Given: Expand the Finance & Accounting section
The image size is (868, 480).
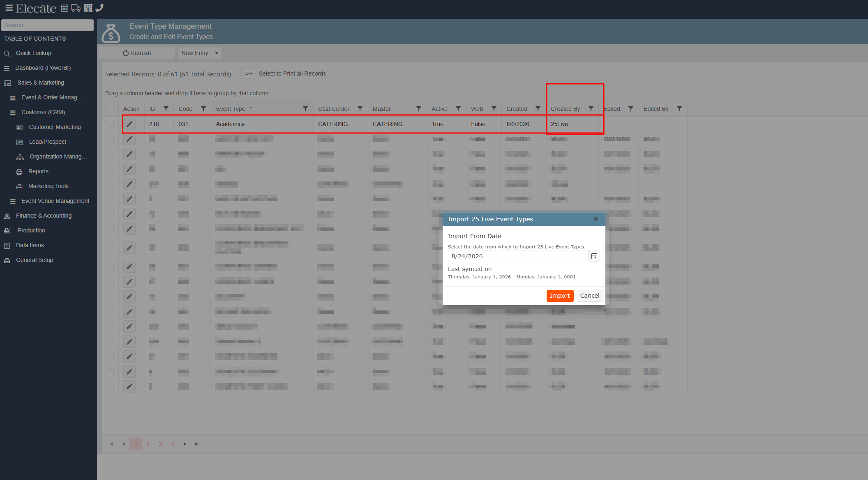Looking at the screenshot, I should (x=44, y=216).
